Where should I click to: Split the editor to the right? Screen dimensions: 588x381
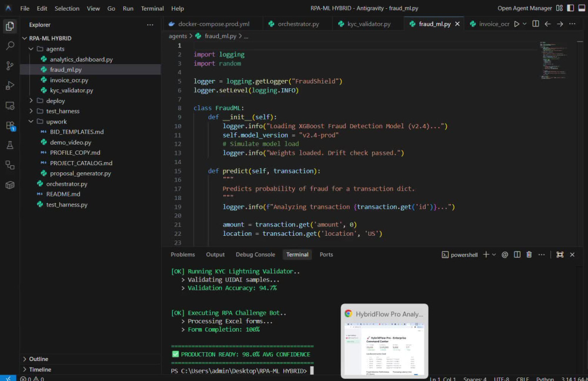click(x=536, y=24)
